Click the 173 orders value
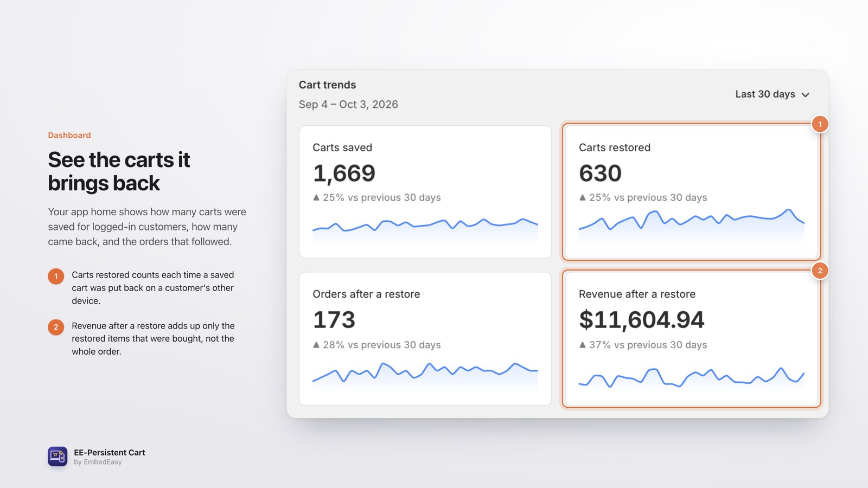The height and width of the screenshot is (488, 868). tap(334, 320)
